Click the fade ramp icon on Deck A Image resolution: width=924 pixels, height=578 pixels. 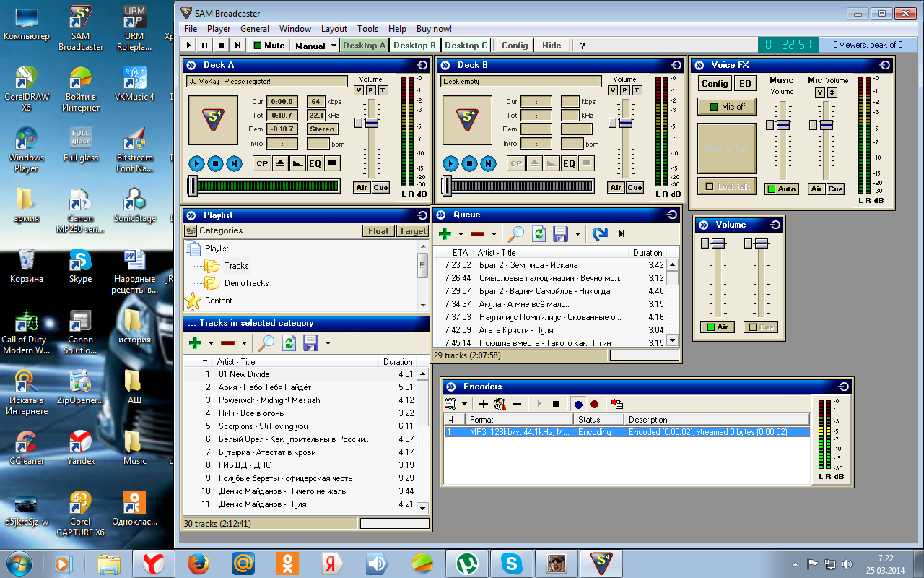(x=297, y=164)
